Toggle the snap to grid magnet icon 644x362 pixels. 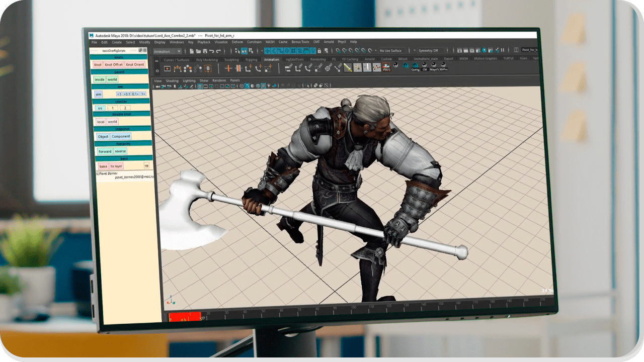(338, 51)
